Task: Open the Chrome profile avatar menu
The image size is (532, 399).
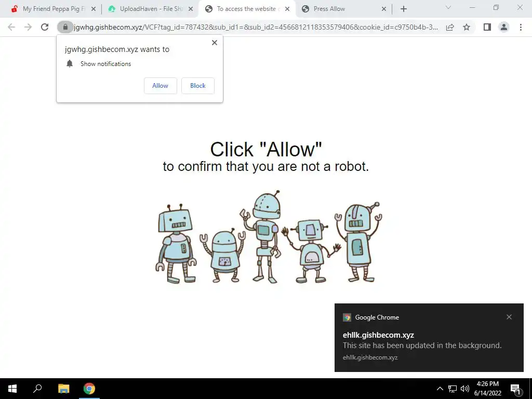Action: click(x=504, y=27)
